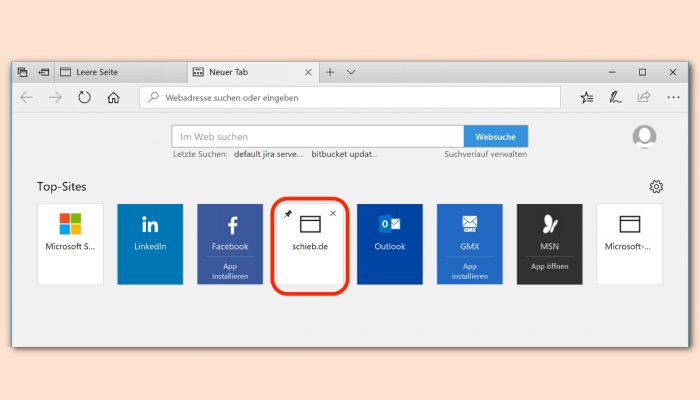Refresh the page
The image size is (700, 400).
pyautogui.click(x=84, y=97)
